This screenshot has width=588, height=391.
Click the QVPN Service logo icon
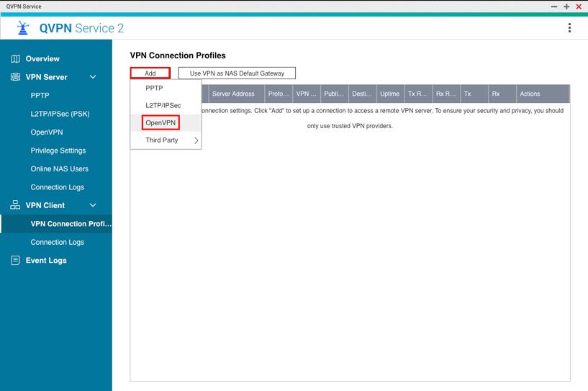23,28
